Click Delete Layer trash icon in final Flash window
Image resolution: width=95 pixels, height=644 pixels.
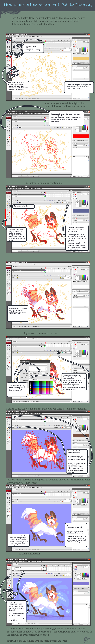pyautogui.click(x=18, y=573)
